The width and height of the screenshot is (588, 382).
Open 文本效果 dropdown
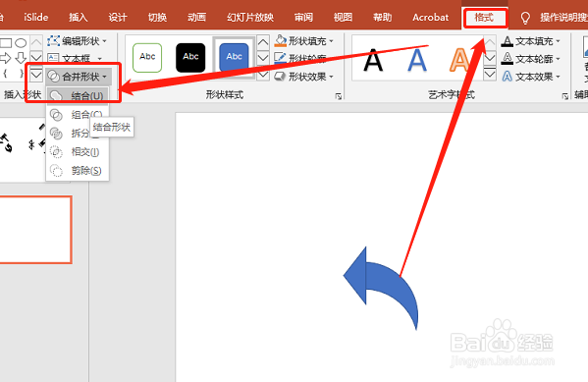(531, 77)
